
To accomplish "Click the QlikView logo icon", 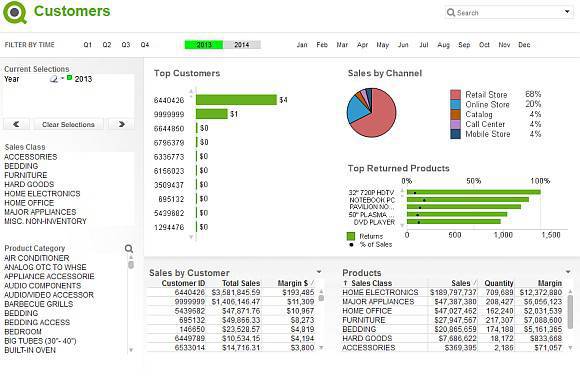I will point(15,13).
